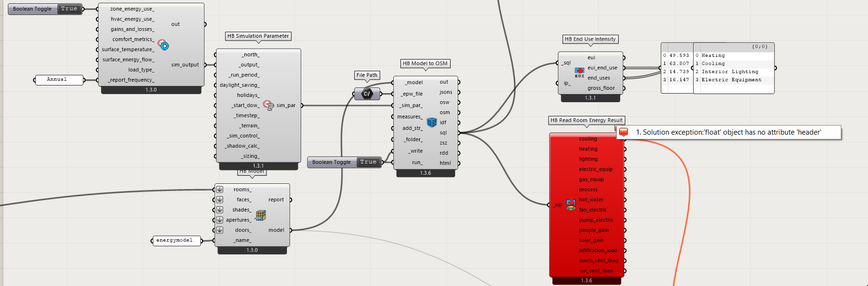Click the HB End Use Intensity EUI icon
868x286 pixels.
coord(579,73)
